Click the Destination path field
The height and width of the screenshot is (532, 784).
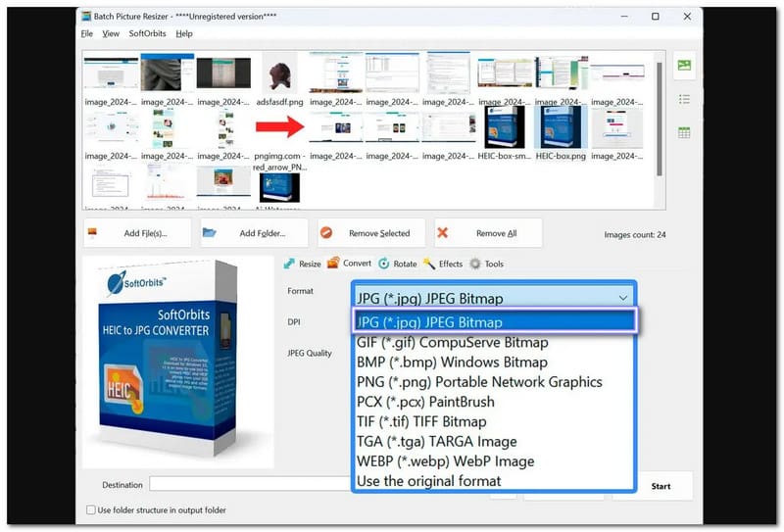click(x=251, y=484)
